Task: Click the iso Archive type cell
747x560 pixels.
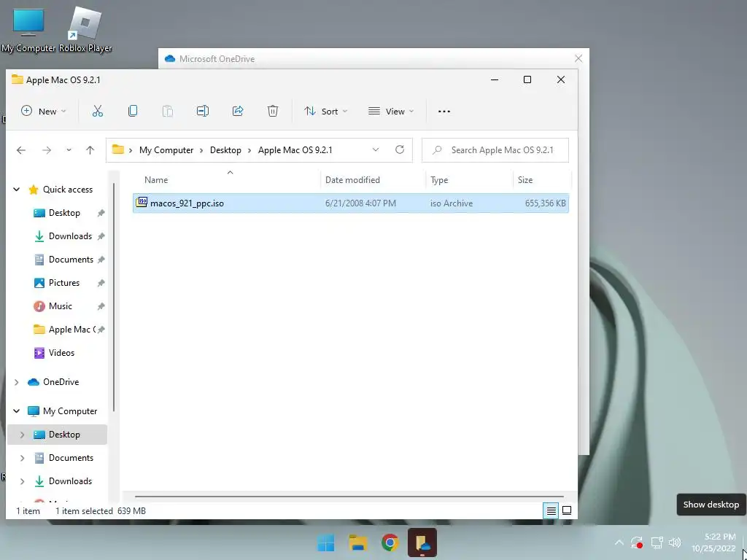Action: click(451, 203)
